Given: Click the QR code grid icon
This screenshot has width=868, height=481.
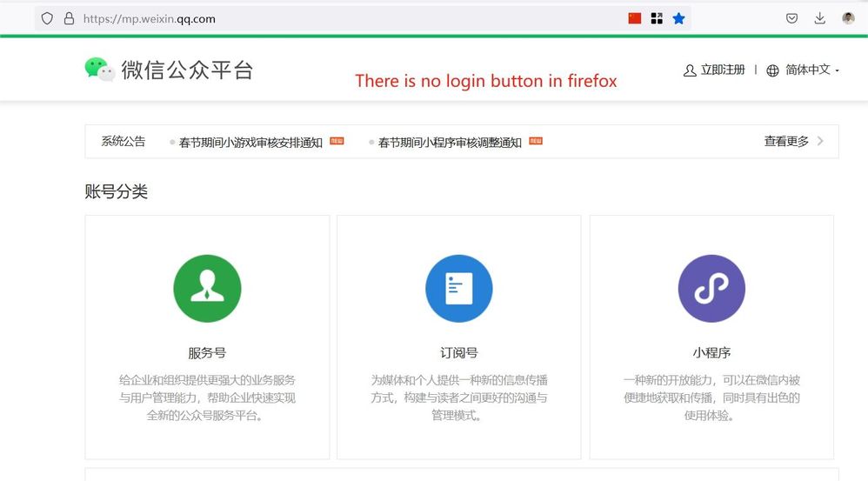Looking at the screenshot, I should 657,18.
